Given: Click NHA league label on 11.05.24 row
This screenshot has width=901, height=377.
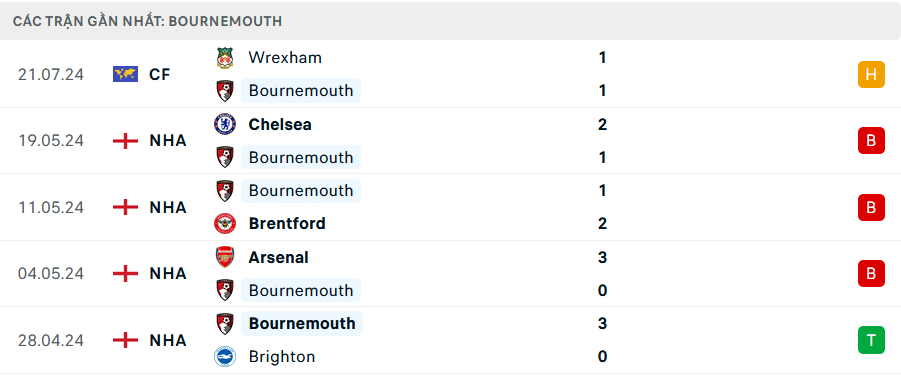Looking at the screenshot, I should click(x=168, y=207).
